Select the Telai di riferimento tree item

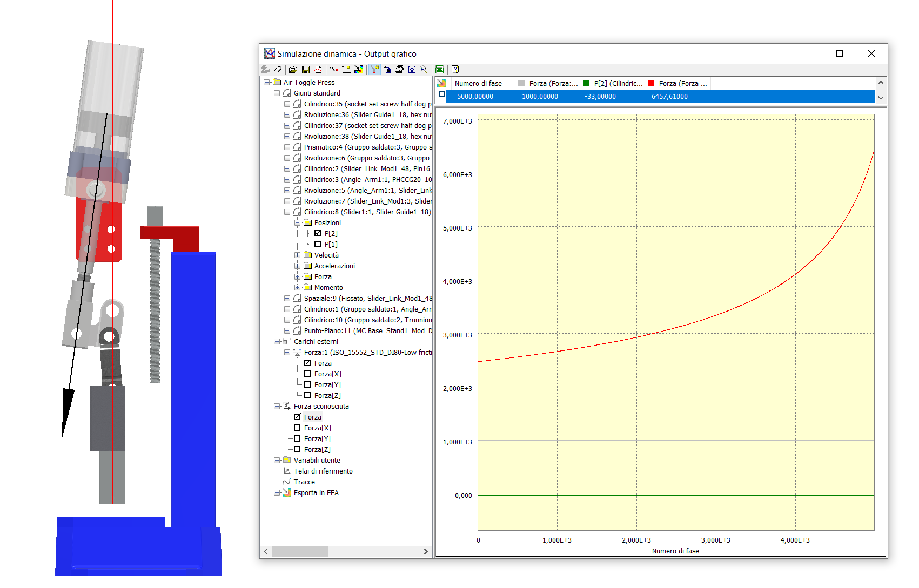[x=323, y=471]
